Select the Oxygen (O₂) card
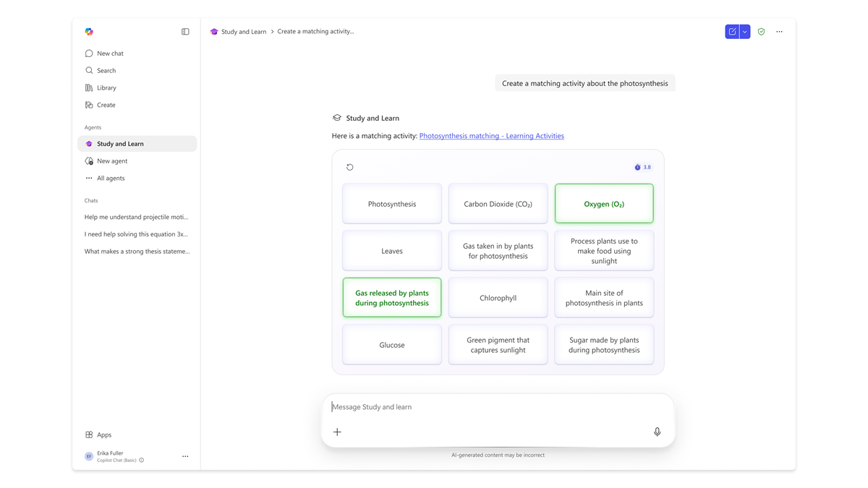The height and width of the screenshot is (488, 868). point(604,204)
